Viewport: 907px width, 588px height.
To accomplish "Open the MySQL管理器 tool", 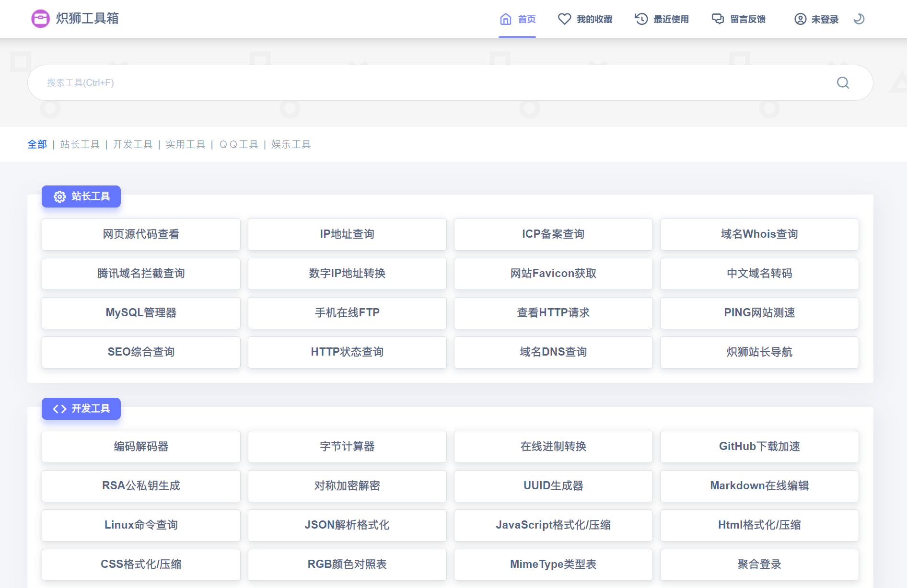I will (141, 313).
